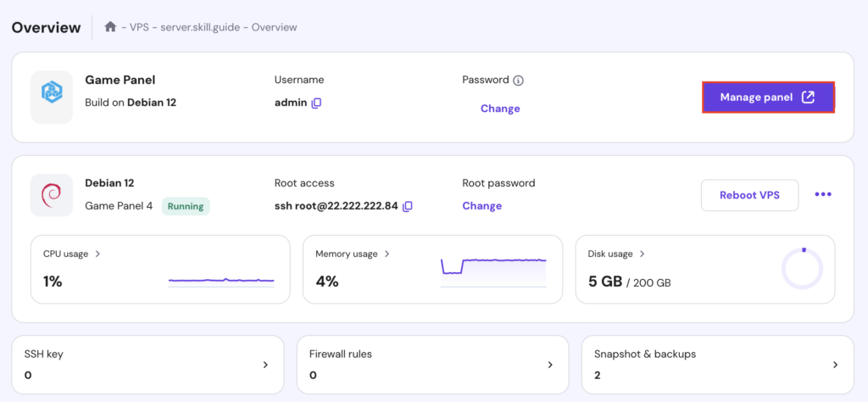This screenshot has width=868, height=402.
Task: Click the home icon in breadcrumb
Action: [110, 27]
